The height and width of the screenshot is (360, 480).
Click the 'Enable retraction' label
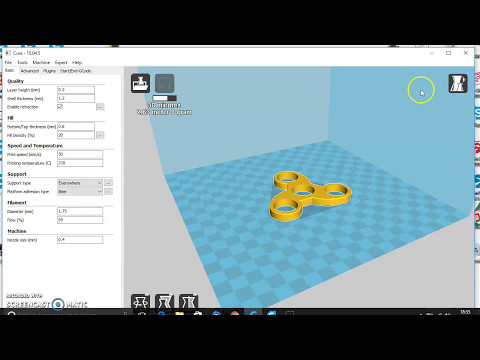(x=23, y=107)
